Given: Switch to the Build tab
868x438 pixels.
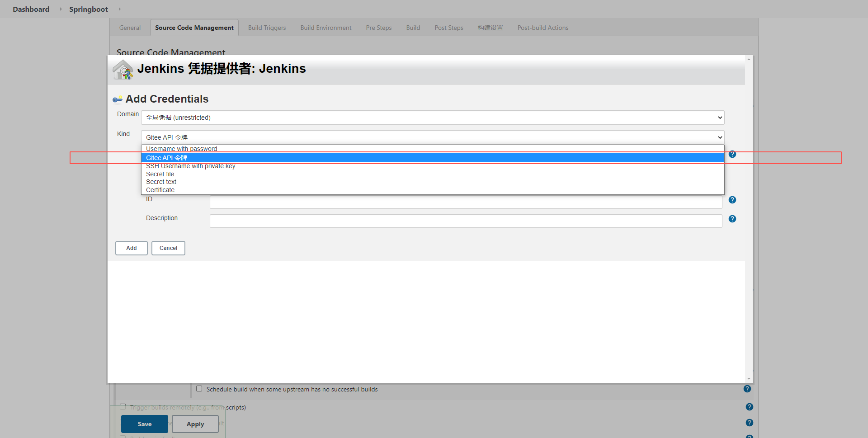Looking at the screenshot, I should coord(413,28).
